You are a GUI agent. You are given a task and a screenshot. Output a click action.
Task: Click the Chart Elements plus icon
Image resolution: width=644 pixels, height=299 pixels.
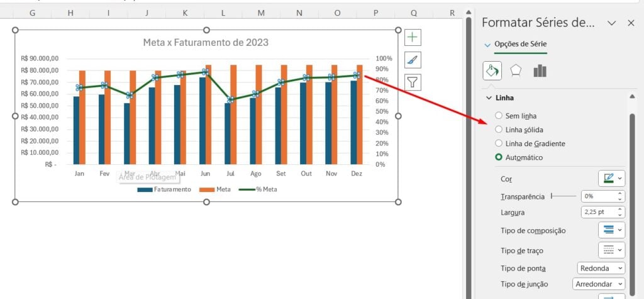pos(413,38)
